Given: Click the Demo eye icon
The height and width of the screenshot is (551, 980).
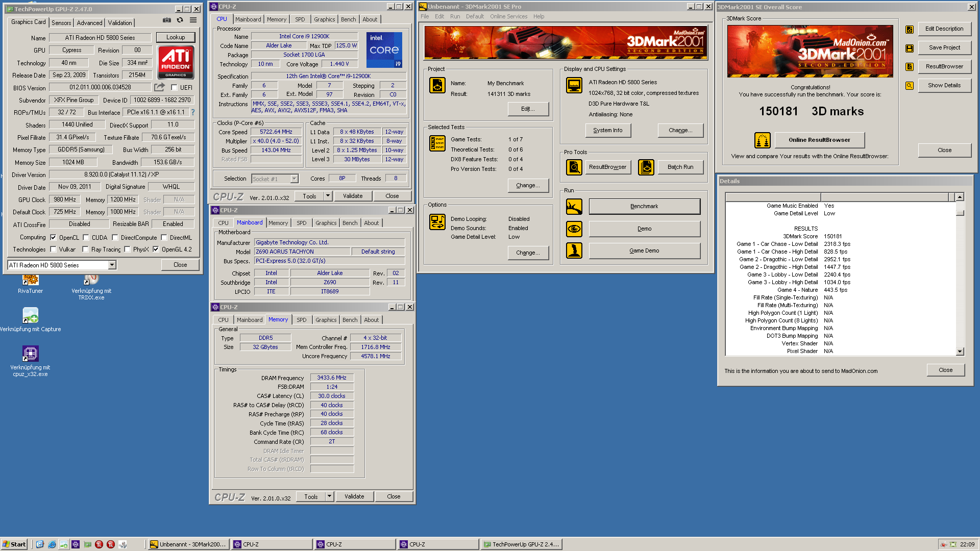Looking at the screenshot, I should (x=574, y=229).
